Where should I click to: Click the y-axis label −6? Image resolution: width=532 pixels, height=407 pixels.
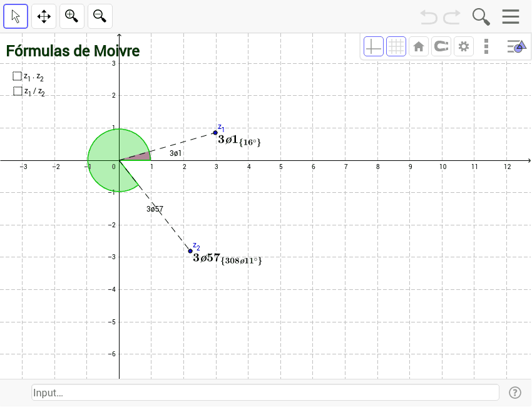(112, 354)
